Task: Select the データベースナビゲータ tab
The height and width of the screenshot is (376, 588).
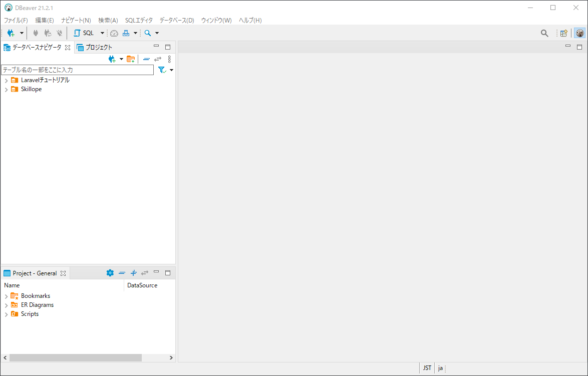Action: [x=37, y=47]
